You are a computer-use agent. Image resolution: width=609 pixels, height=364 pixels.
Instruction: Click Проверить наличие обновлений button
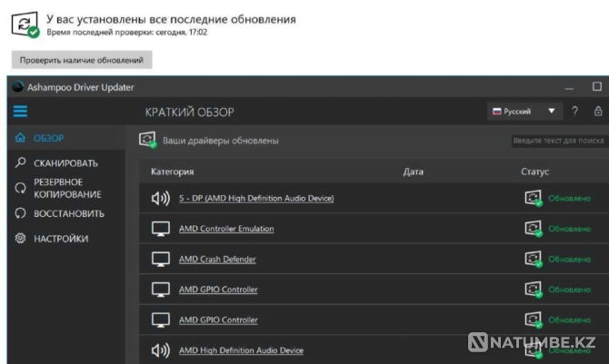point(82,60)
